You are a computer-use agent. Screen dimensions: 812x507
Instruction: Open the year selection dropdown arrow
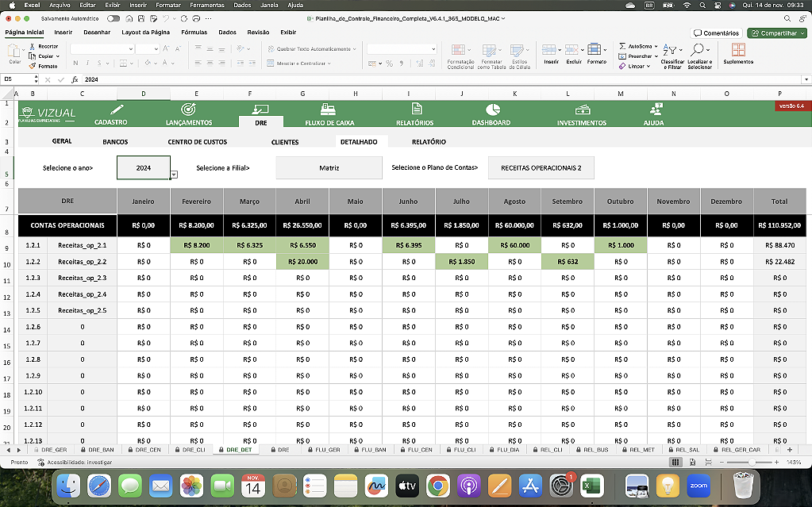click(x=174, y=175)
